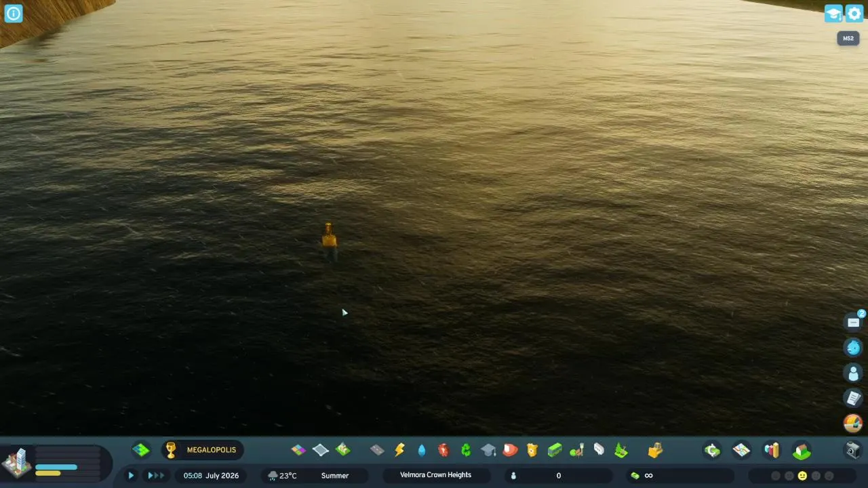This screenshot has width=868, height=488.
Task: Open the City Economy panel
Action: coord(712,450)
